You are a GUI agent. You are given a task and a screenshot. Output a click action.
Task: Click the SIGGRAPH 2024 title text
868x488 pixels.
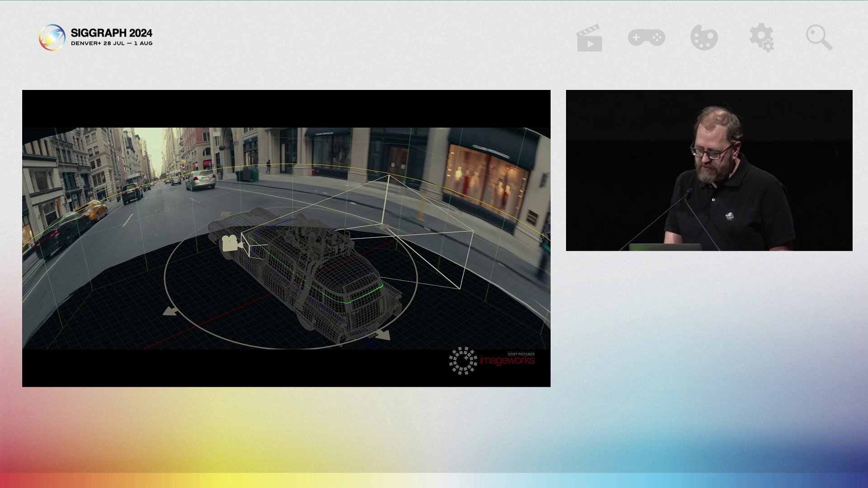111,33
